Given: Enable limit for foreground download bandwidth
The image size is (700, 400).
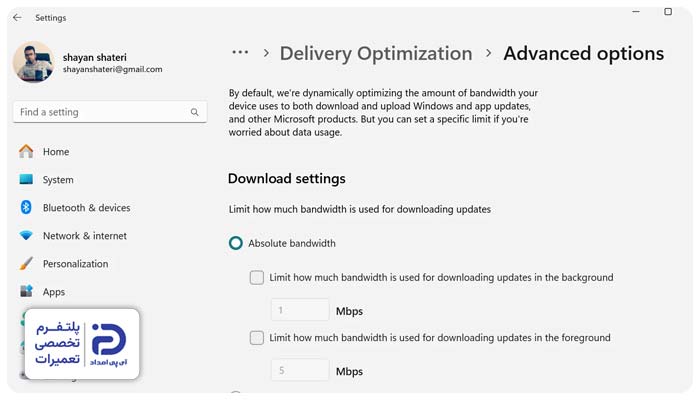Looking at the screenshot, I should tap(257, 338).
